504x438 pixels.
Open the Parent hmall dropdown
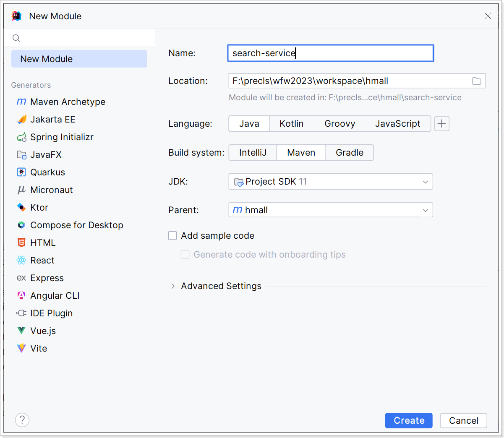[x=330, y=210]
